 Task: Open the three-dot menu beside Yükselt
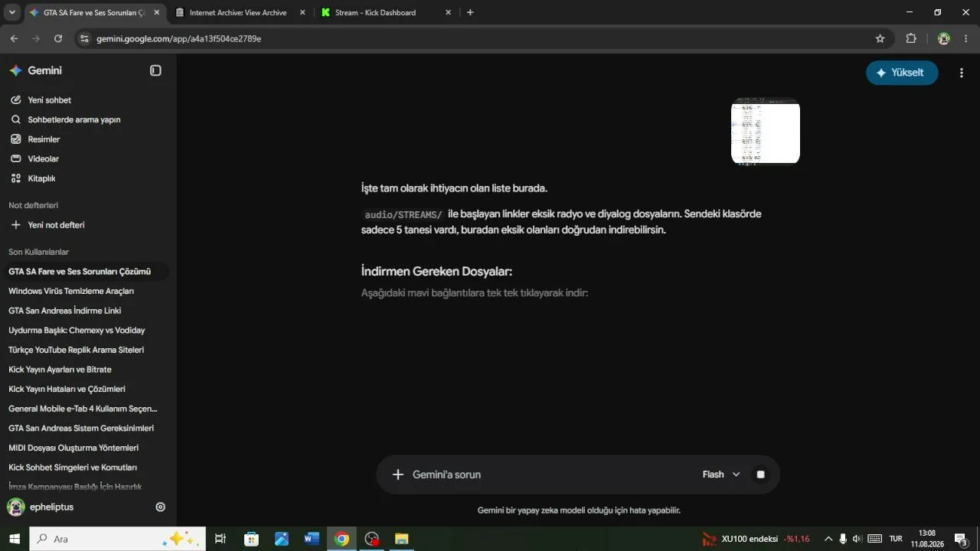[x=962, y=73]
